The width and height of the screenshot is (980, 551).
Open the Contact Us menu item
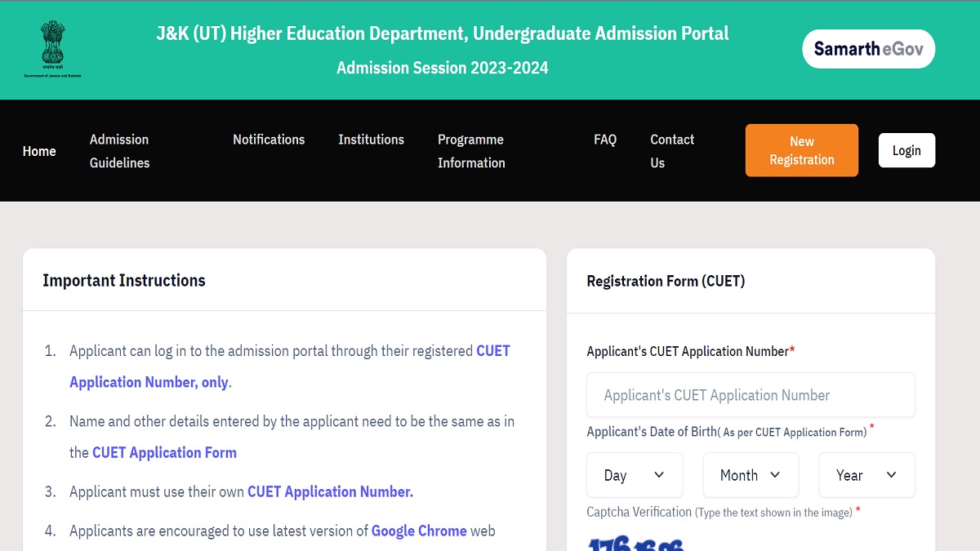pos(672,151)
